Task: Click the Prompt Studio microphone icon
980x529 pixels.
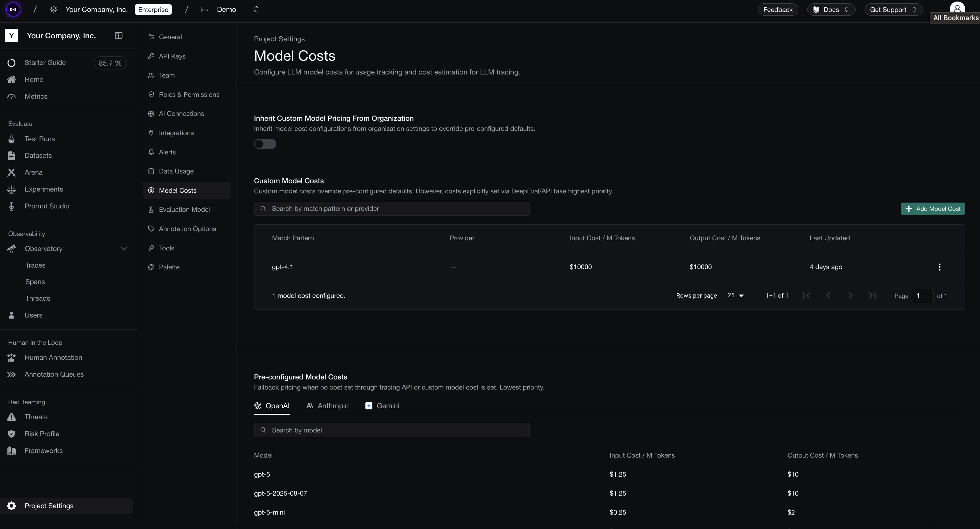Action: pos(11,206)
